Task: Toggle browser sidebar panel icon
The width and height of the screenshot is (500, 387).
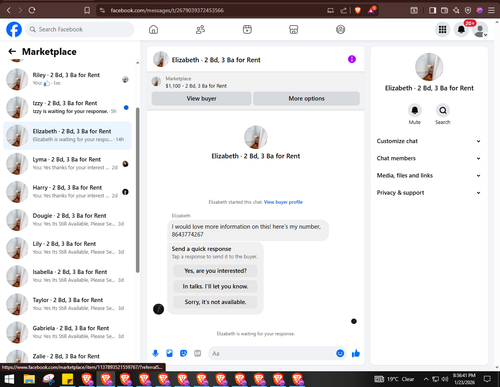Action: pyautogui.click(x=432, y=10)
